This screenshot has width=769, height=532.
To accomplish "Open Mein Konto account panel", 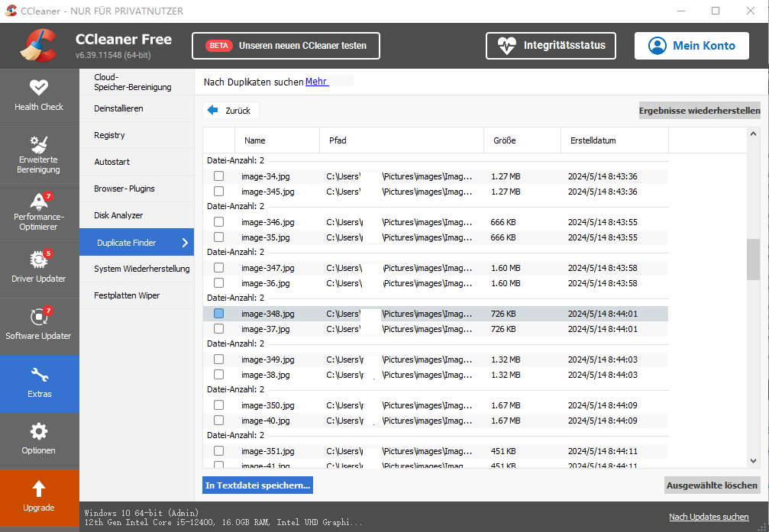I will click(x=691, y=46).
